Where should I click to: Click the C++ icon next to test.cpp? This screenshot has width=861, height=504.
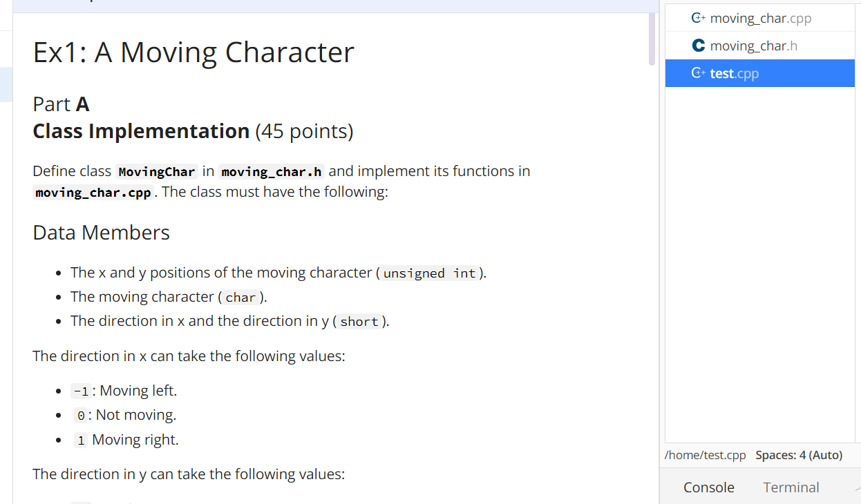click(x=698, y=72)
